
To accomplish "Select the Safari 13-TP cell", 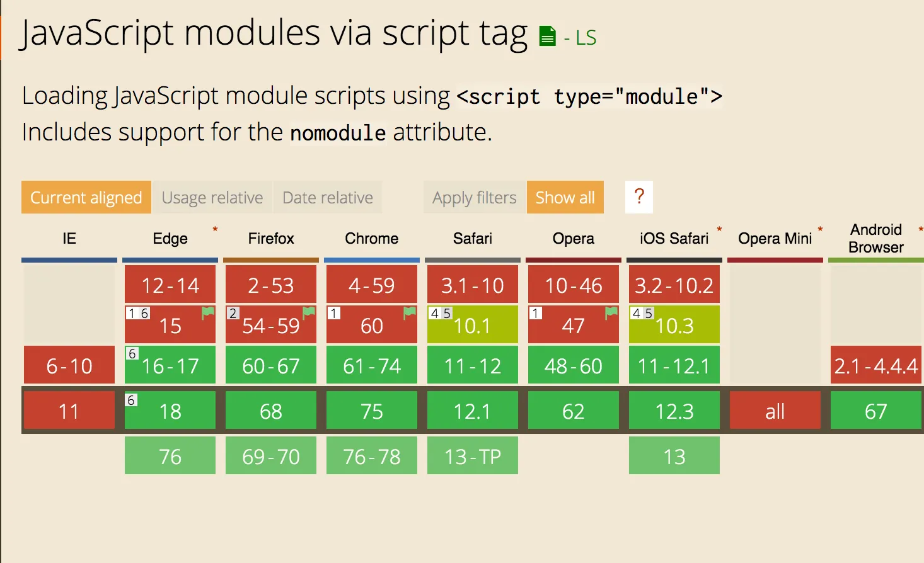I will (473, 456).
